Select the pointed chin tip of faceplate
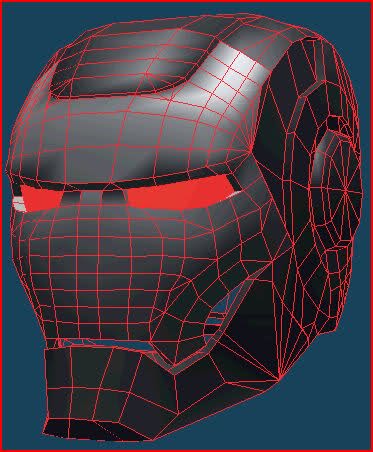 click(174, 371)
